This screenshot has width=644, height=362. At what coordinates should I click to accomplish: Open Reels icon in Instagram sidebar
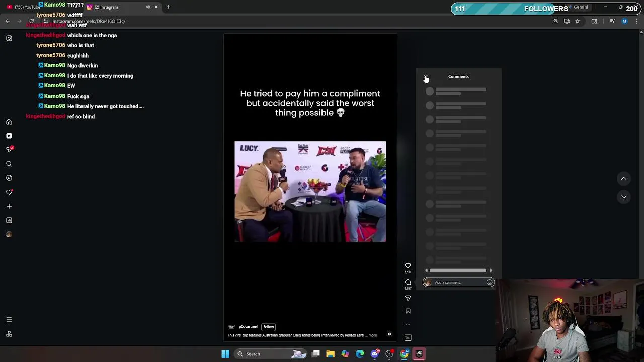[x=9, y=136]
